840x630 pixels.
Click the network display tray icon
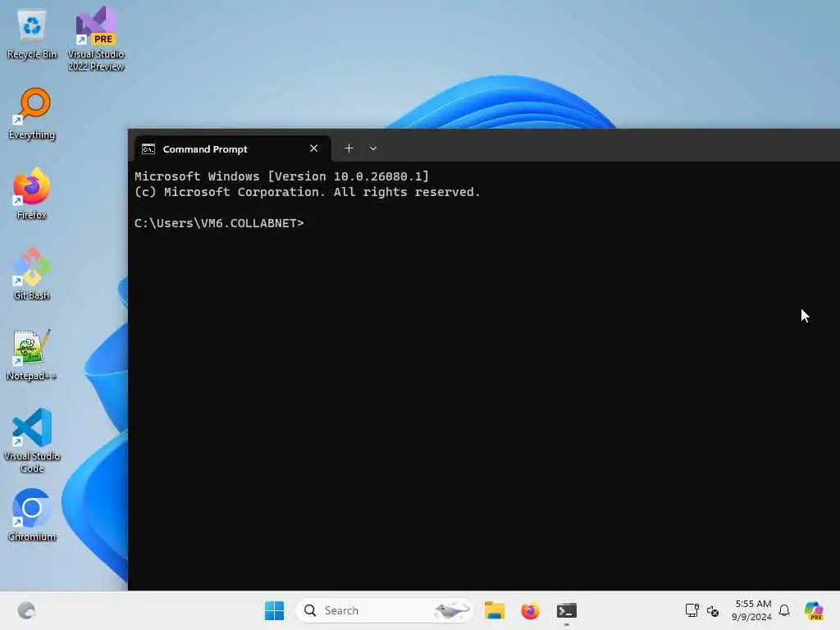(692, 610)
